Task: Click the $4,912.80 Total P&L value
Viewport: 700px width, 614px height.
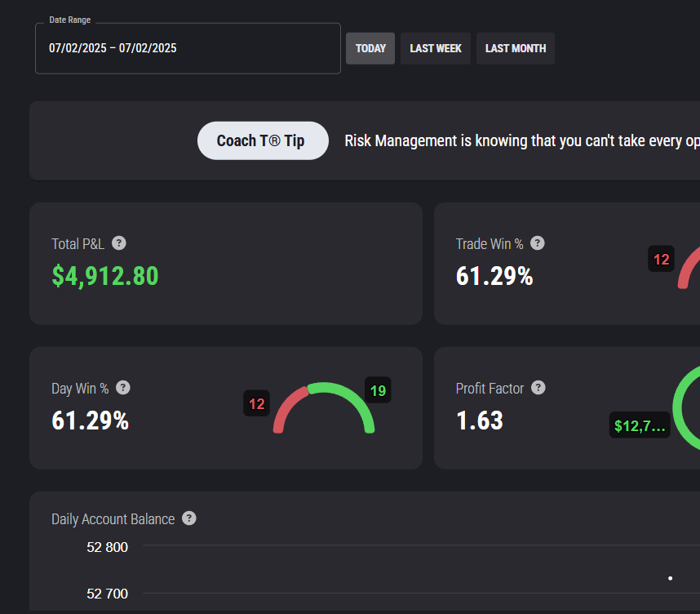Action: [x=105, y=276]
